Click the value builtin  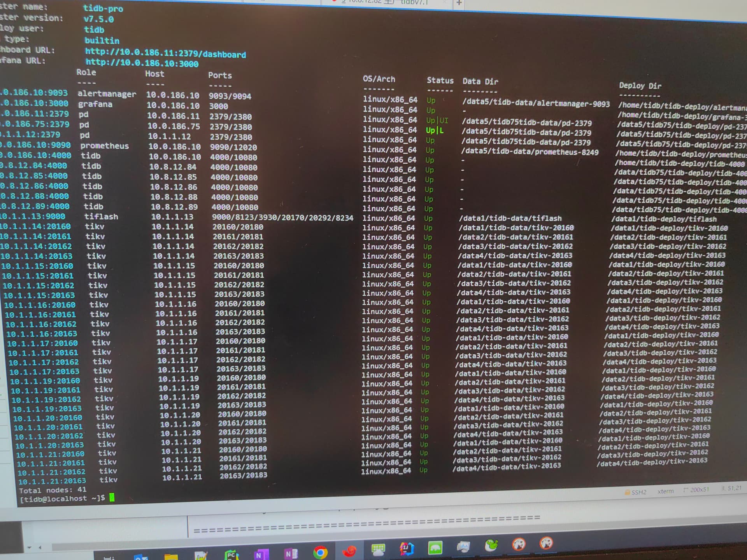[102, 40]
